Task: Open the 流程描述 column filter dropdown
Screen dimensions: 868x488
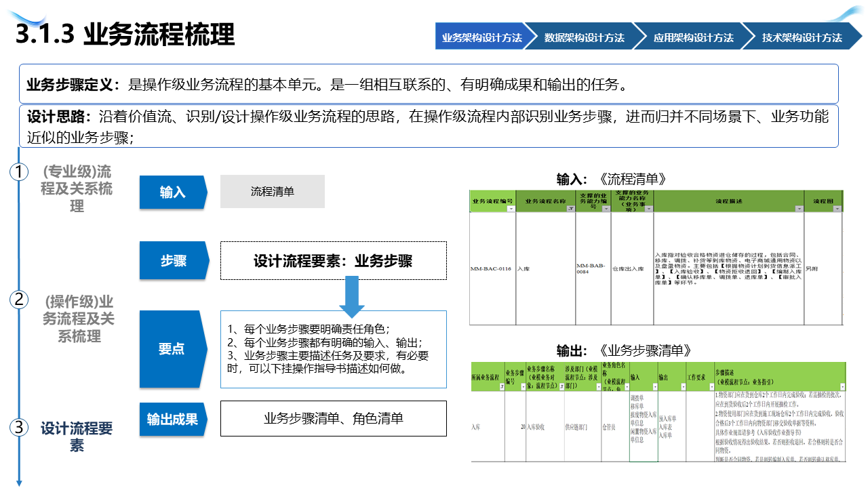Action: coord(799,209)
